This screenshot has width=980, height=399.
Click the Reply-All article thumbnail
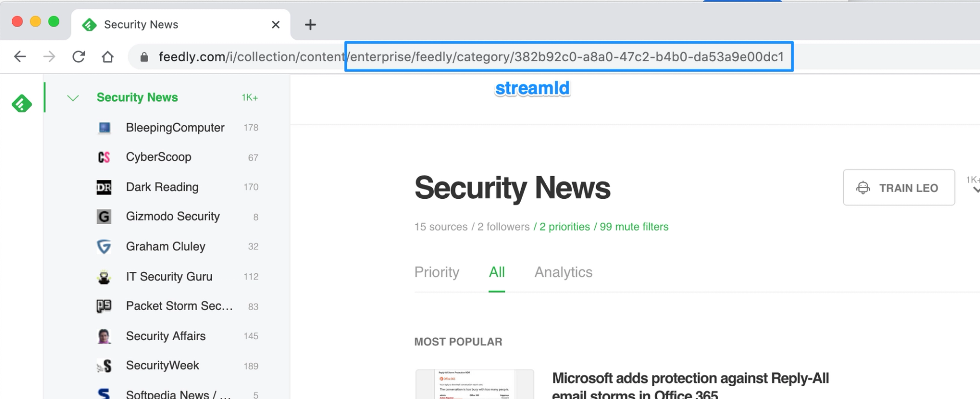pyautogui.click(x=474, y=384)
